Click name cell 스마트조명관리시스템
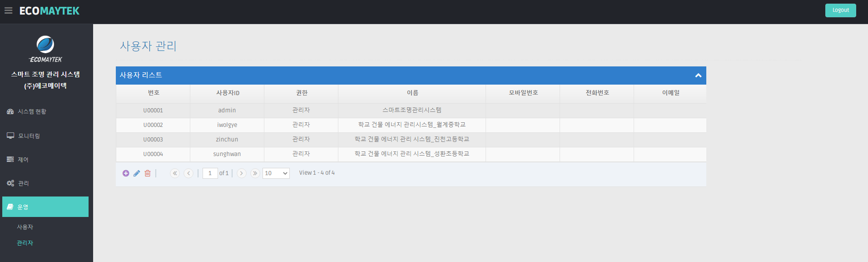This screenshot has height=262, width=868. pos(412,111)
